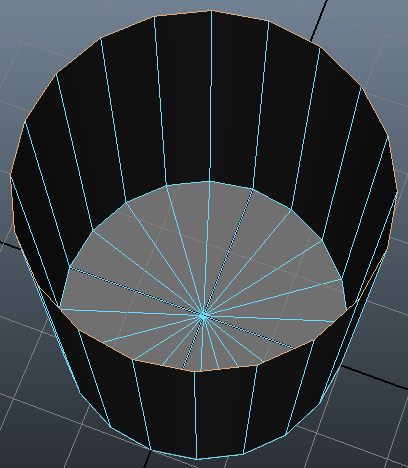Click the central vertical edge on the front outer wall

point(196,415)
